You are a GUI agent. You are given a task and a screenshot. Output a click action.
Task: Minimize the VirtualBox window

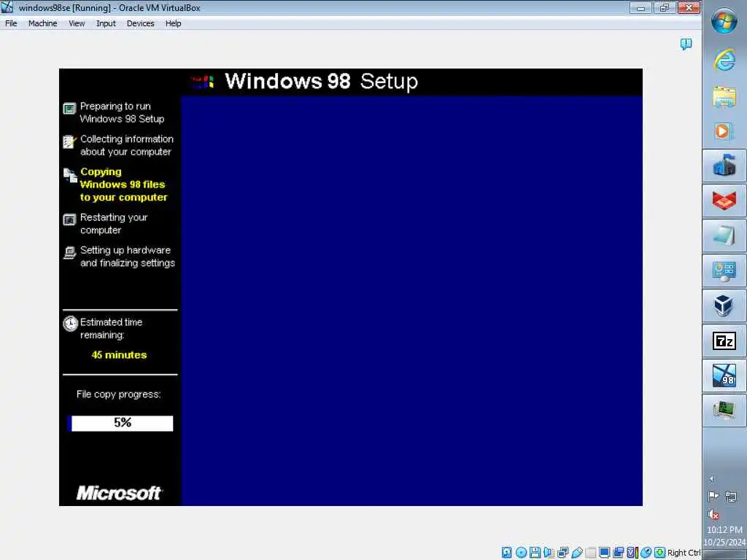tap(640, 7)
